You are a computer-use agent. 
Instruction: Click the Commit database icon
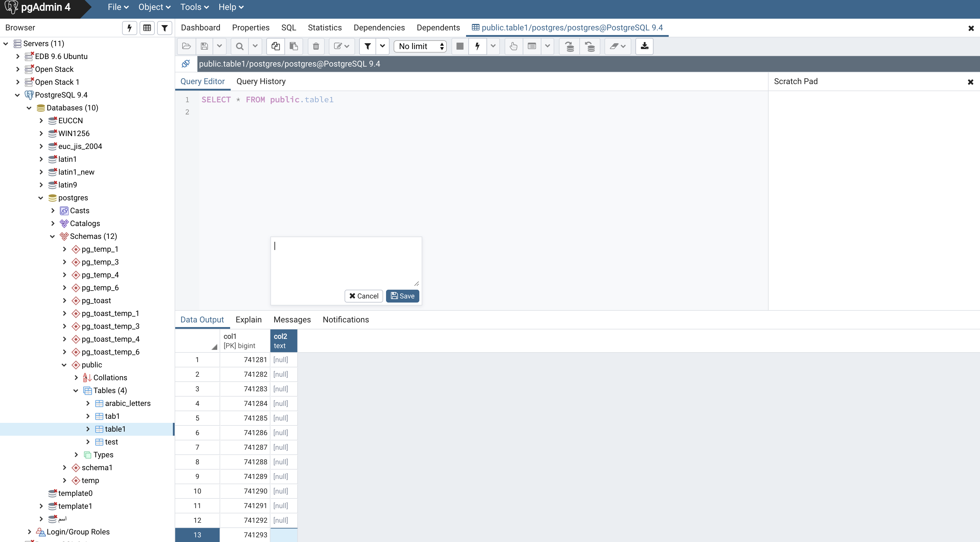(569, 46)
